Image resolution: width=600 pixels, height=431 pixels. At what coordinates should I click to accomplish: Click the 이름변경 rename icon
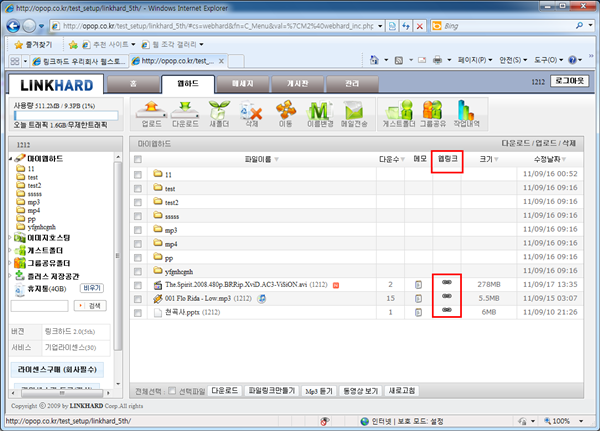point(320,114)
